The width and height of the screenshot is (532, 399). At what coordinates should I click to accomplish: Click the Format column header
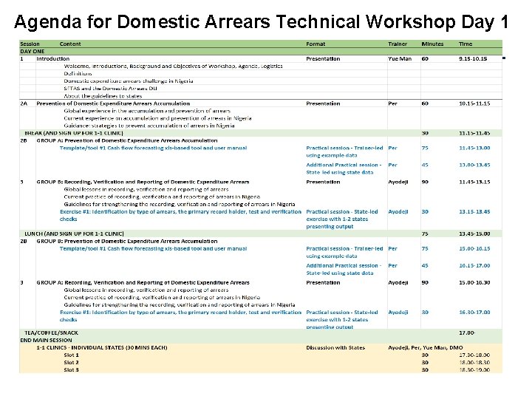coord(316,44)
